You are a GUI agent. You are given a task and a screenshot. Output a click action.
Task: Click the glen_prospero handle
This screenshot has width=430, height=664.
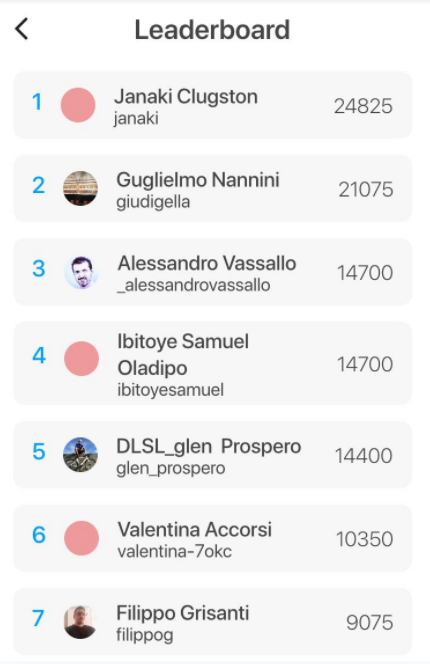171,468
